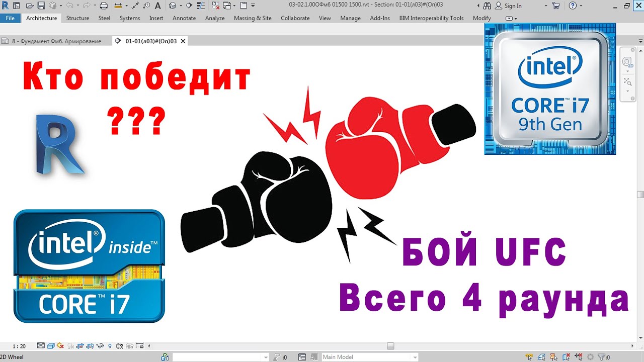This screenshot has height=362, width=644.
Task: Toggle Reveal Hidden Elements lightbulb
Action: 110,346
